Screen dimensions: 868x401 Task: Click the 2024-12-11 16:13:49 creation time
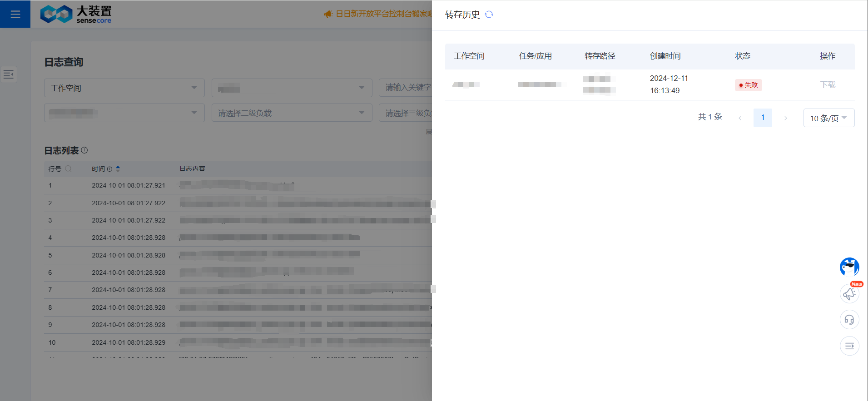click(669, 84)
